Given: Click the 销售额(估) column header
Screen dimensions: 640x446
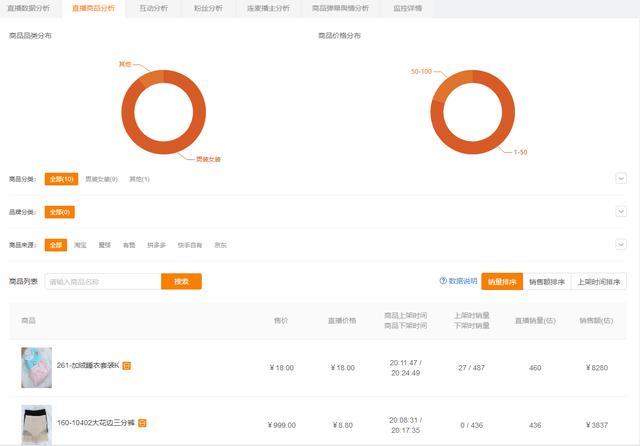Looking at the screenshot, I should 596,321.
